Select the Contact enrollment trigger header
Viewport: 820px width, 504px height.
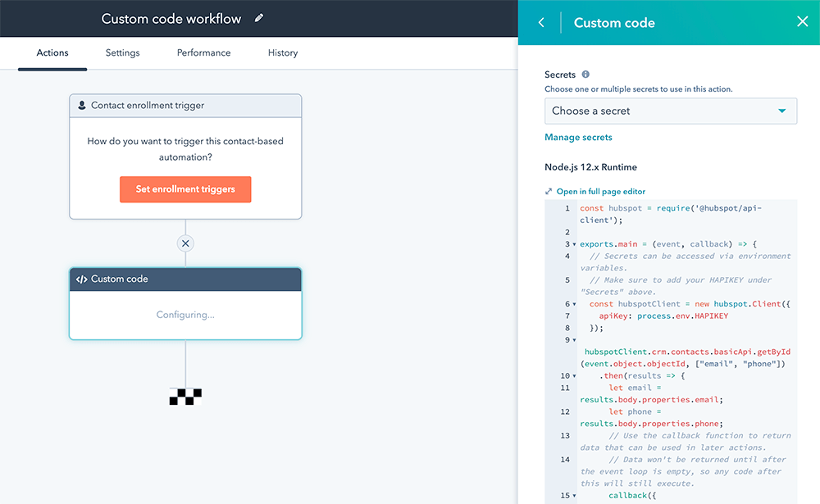click(x=185, y=106)
